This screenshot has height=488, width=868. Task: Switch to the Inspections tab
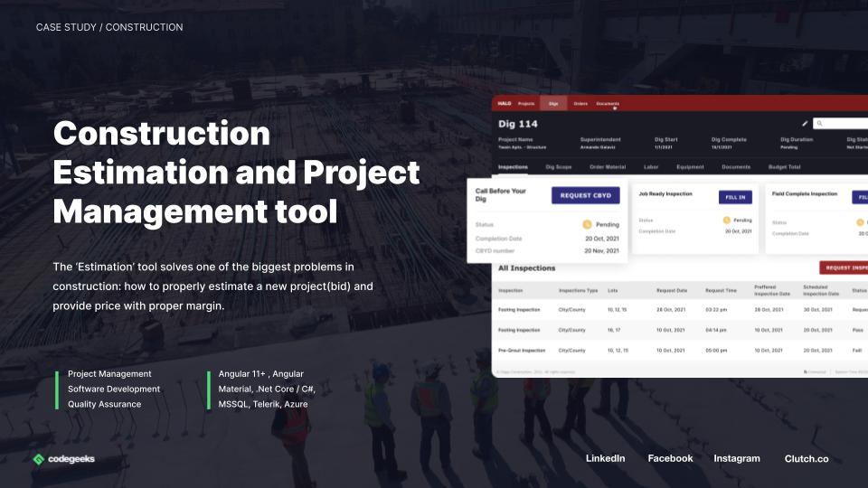point(513,166)
